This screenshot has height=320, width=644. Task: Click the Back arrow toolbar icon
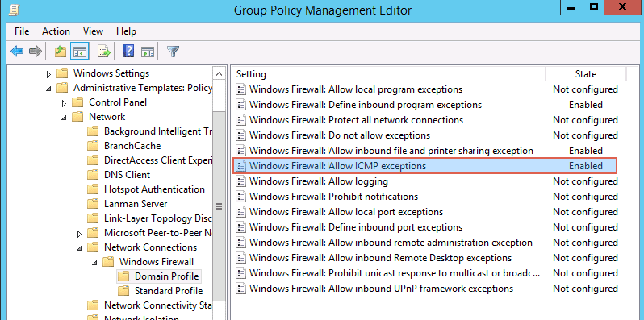pos(17,52)
